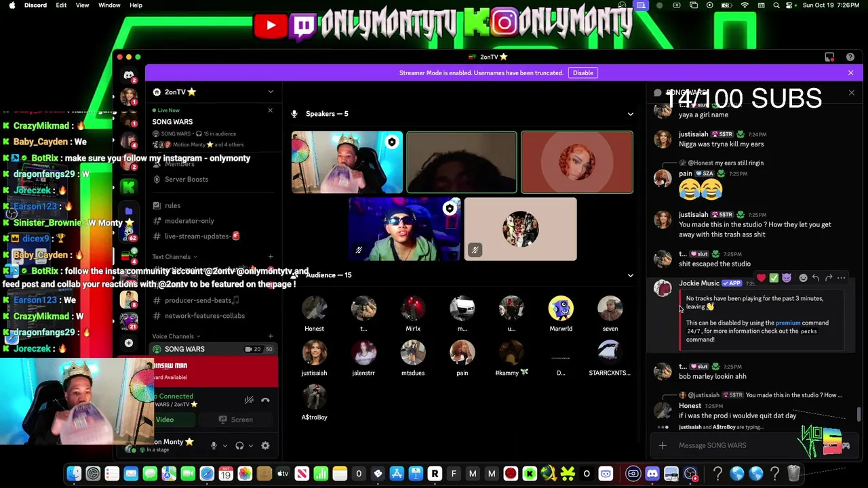Collapse the Speakers section

click(x=630, y=114)
